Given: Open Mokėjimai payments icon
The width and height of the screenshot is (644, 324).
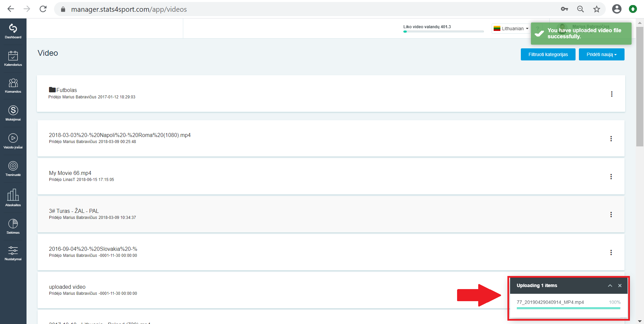Looking at the screenshot, I should point(13,113).
